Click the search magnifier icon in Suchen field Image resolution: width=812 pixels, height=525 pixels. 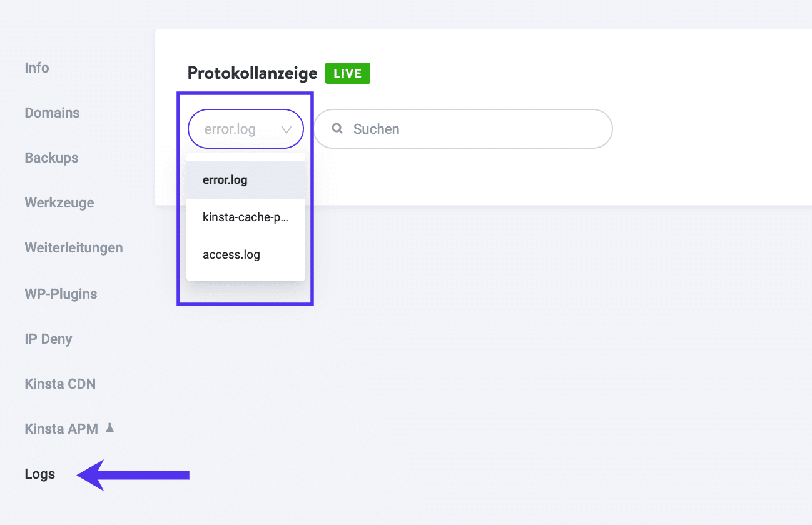coord(337,128)
